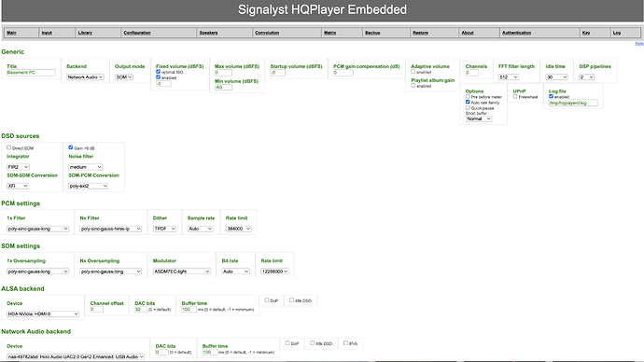Toggle Fixed volume enabled checkbox
The image size is (644, 362).
pos(158,77)
